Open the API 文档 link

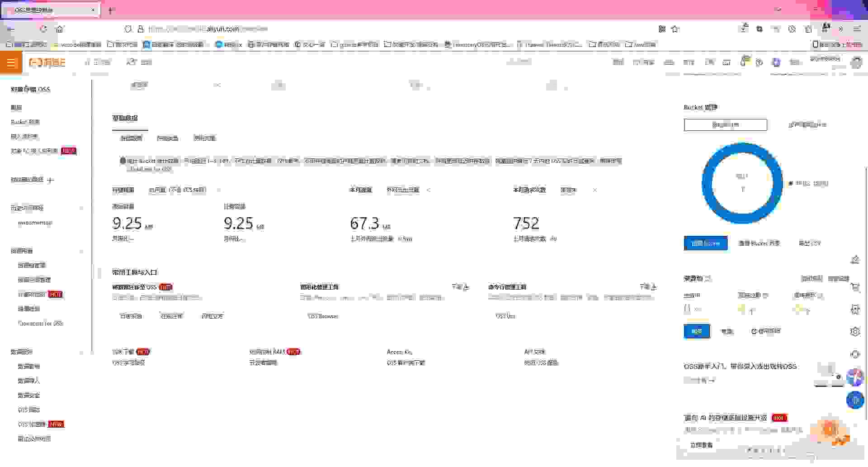click(535, 352)
